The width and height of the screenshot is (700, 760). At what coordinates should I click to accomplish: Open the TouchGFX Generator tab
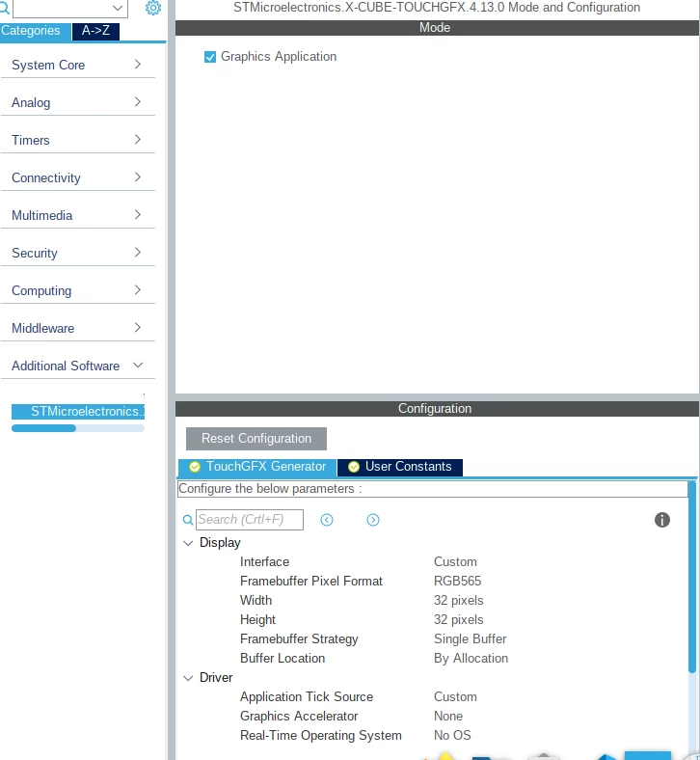click(x=257, y=467)
